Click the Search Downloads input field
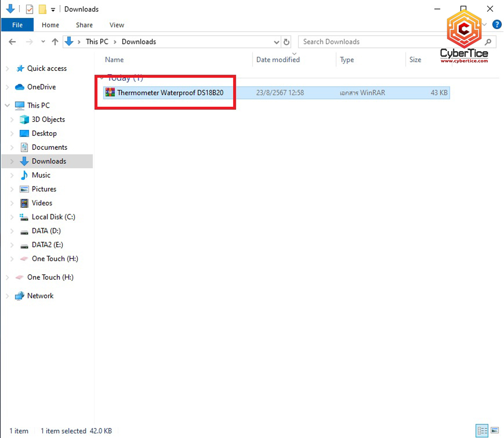This screenshot has width=504, height=438. [x=370, y=42]
